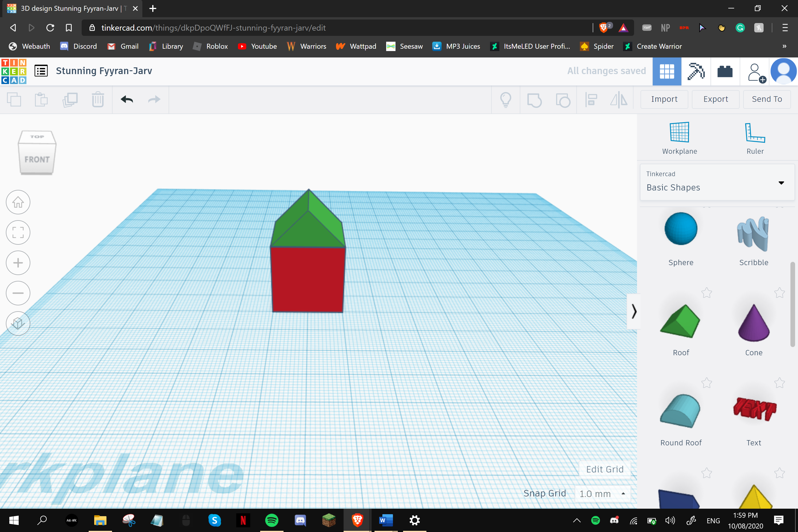The height and width of the screenshot is (532, 798).
Task: Click the Home view button
Action: 18,202
